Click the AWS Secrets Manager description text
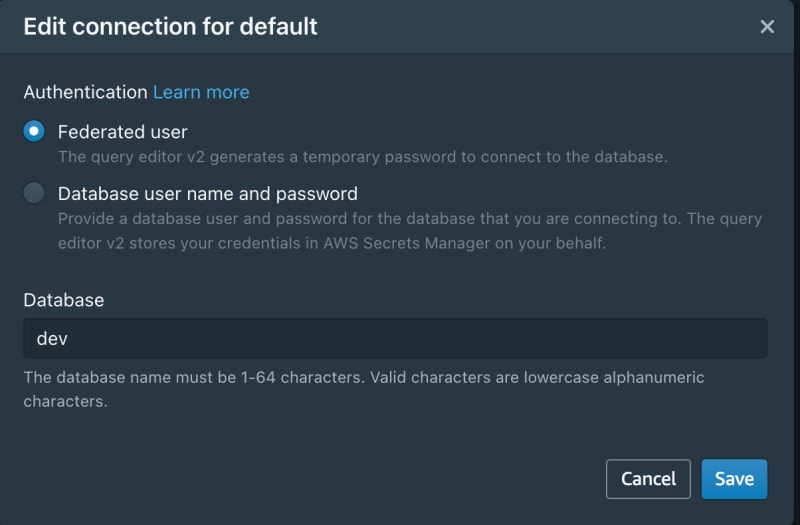 tap(410, 231)
